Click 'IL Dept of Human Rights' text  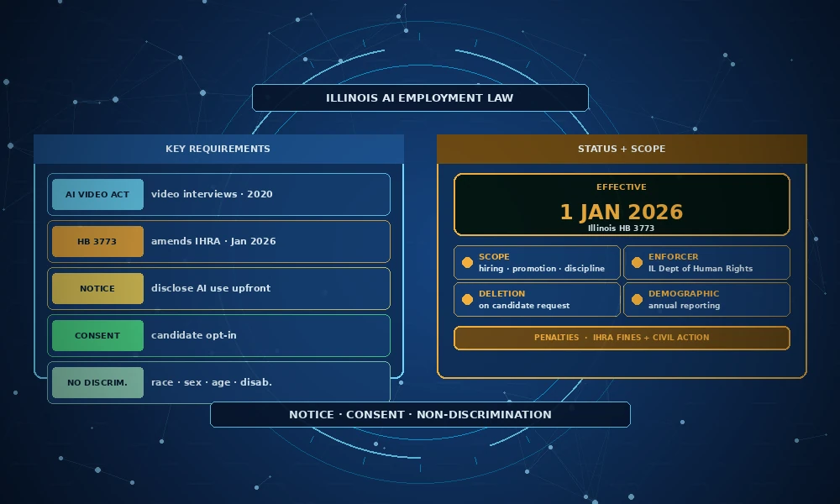tap(701, 268)
